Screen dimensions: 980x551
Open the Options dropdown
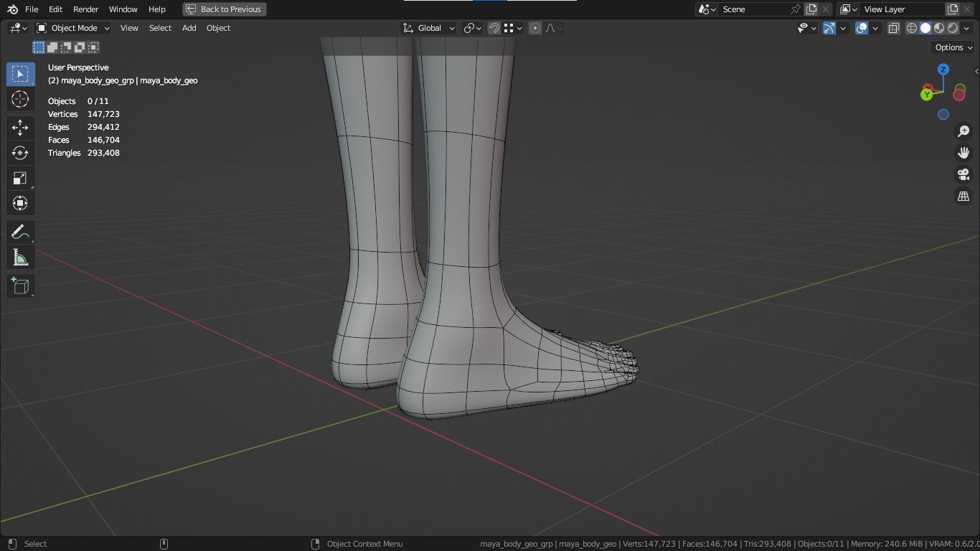[x=953, y=47]
